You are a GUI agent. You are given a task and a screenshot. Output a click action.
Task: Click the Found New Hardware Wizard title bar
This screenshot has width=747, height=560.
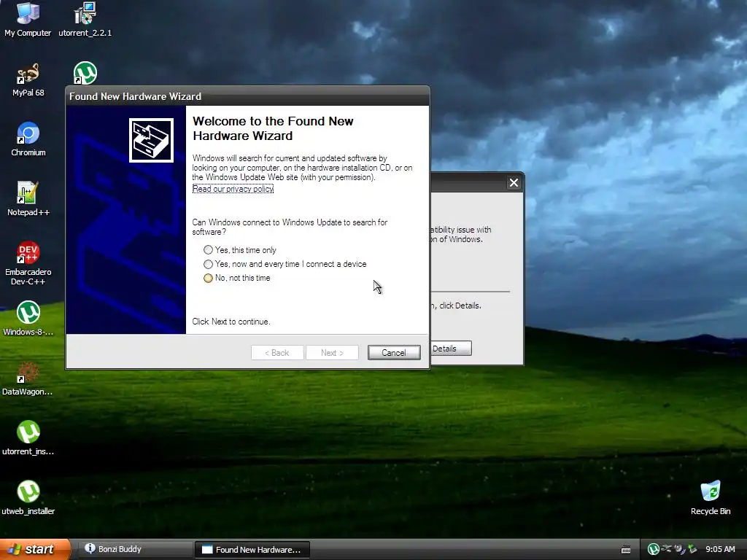(x=247, y=96)
